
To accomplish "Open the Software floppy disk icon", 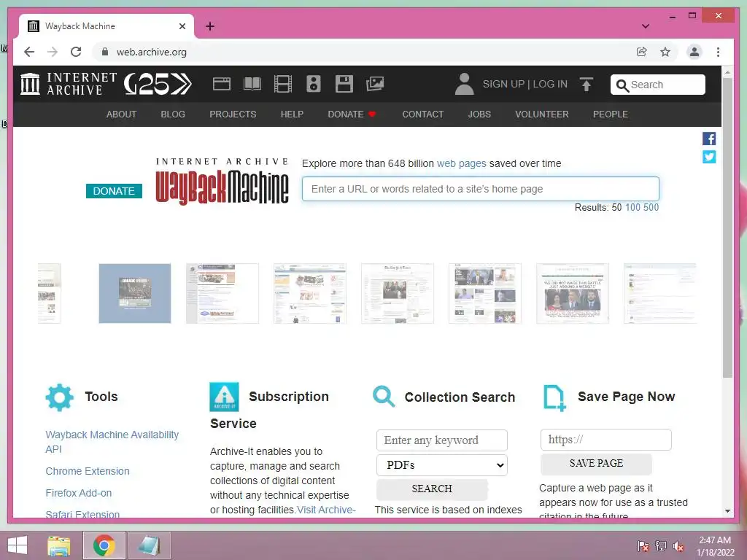I will click(x=344, y=84).
